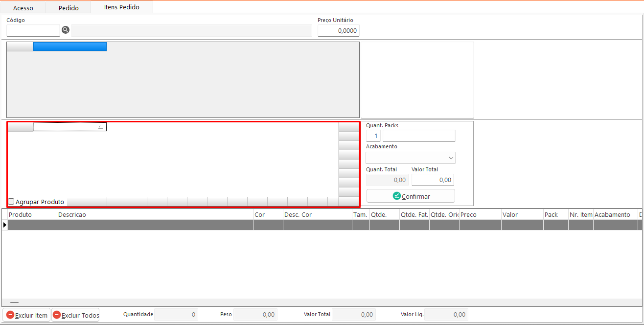Click the red minus icon on Excluir Item
Screen dimensions: 644x325
click(x=10, y=315)
